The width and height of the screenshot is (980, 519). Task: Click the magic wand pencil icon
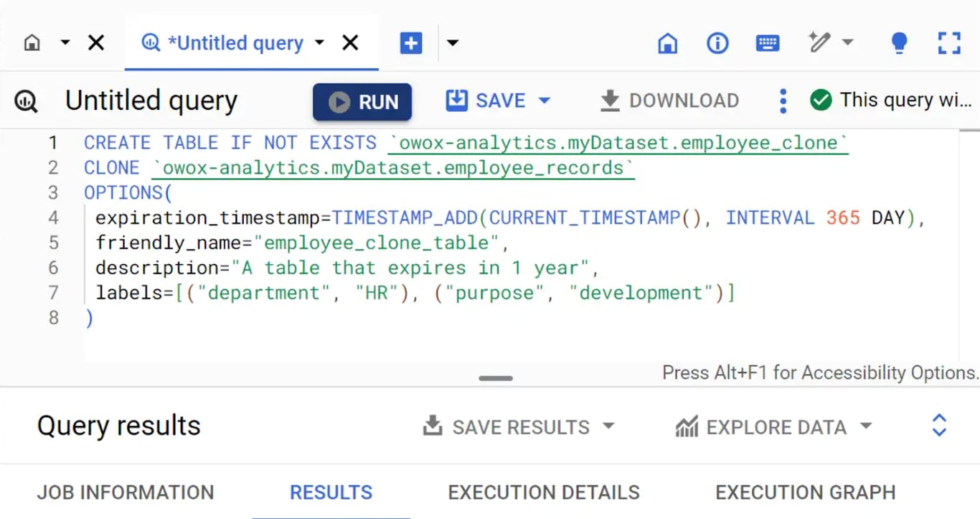[819, 42]
